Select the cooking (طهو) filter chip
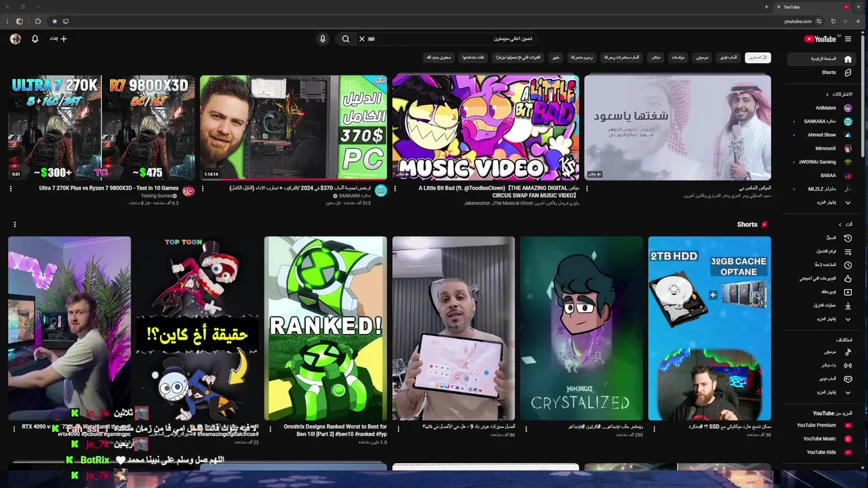Viewport: 868px width, 488px height. [x=556, y=58]
